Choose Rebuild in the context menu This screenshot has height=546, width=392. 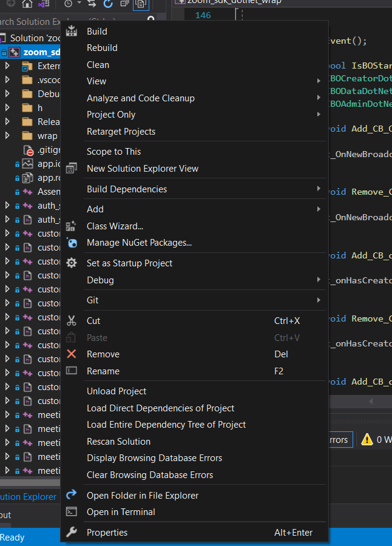(194, 48)
